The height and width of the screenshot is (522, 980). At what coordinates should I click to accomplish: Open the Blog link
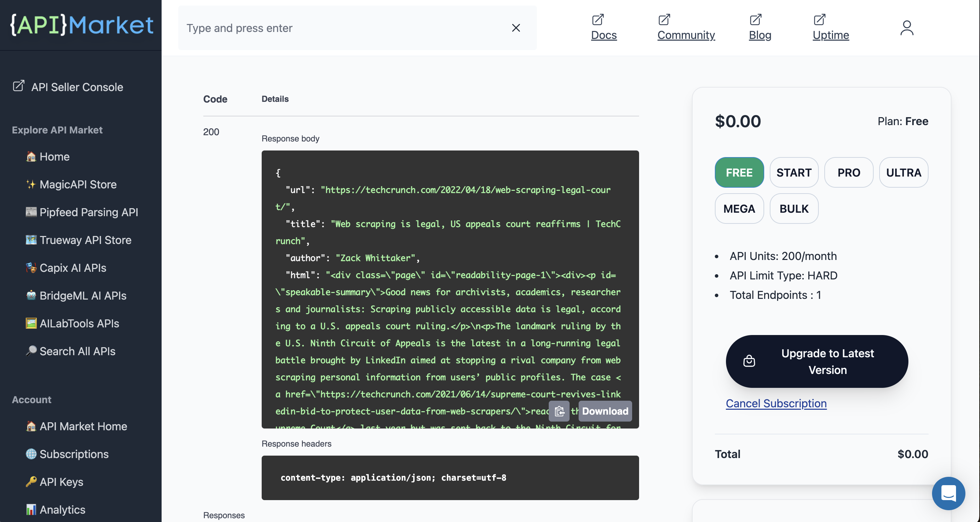click(x=760, y=27)
